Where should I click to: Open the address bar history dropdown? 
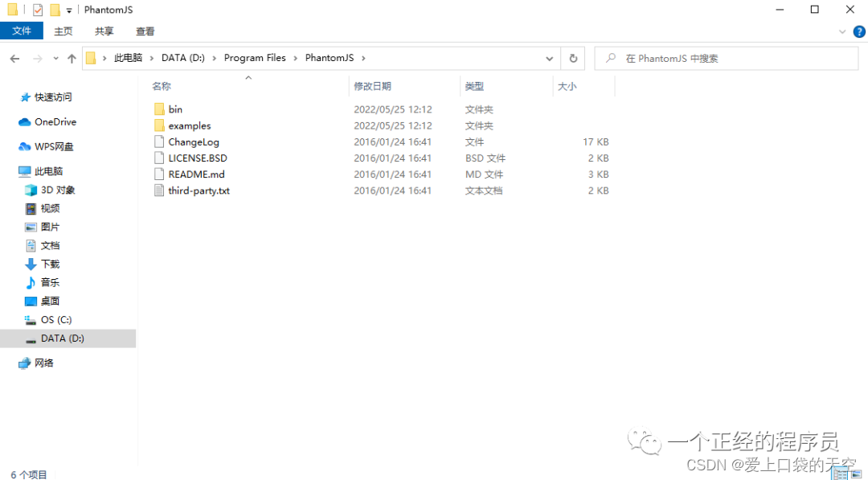(x=549, y=58)
